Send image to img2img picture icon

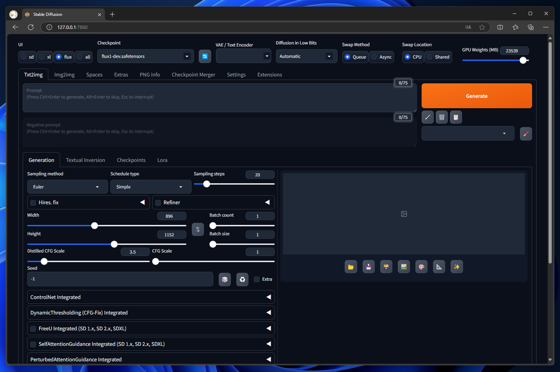click(404, 267)
